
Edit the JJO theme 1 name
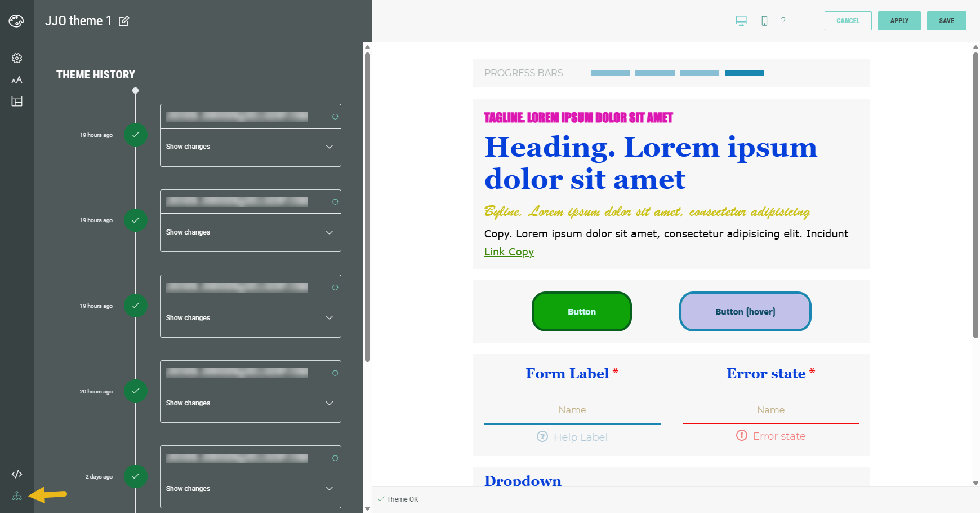pyautogui.click(x=124, y=21)
